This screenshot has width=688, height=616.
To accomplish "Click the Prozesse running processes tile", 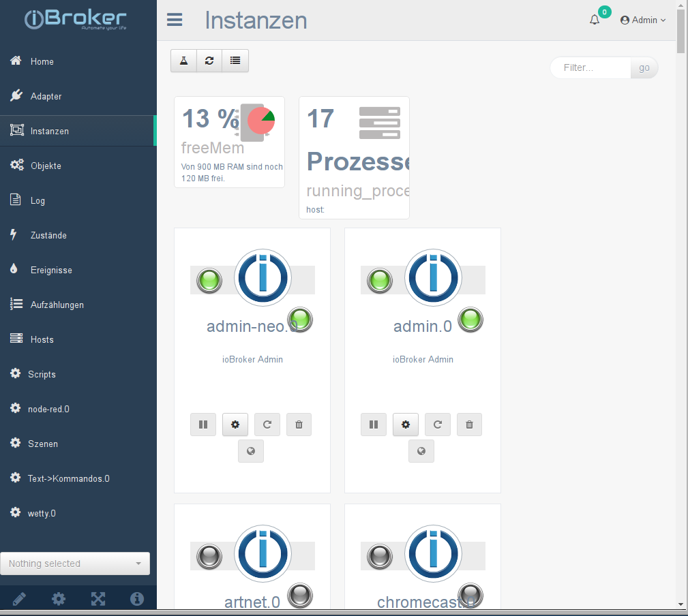I will tap(354, 157).
